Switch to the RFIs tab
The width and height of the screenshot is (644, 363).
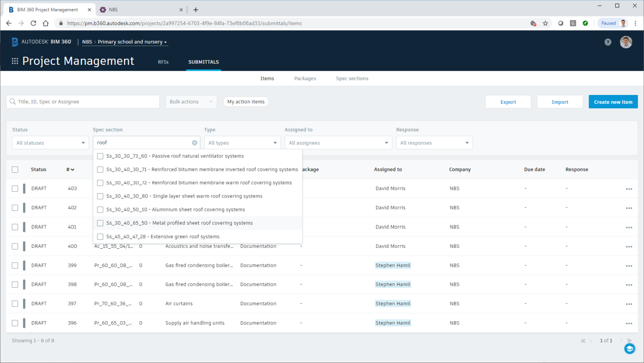[x=163, y=62]
